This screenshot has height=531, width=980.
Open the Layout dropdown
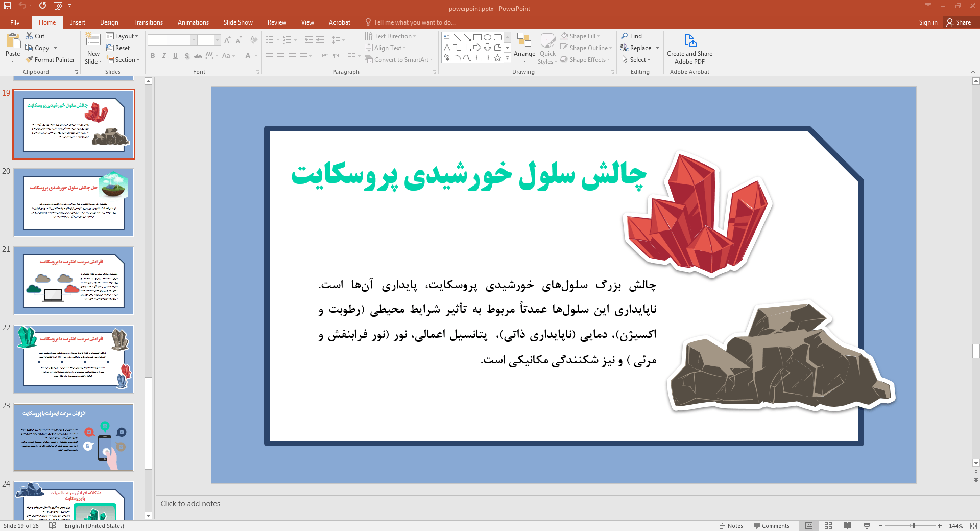pos(122,36)
